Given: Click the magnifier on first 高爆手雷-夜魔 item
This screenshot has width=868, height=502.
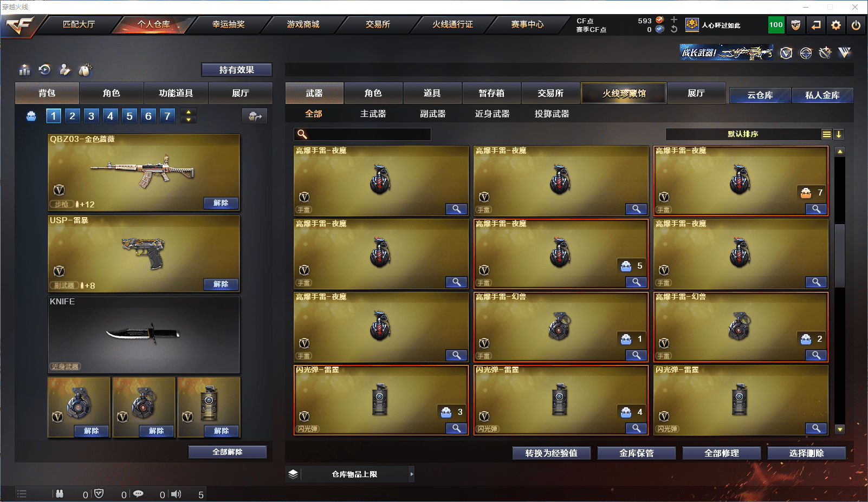Looking at the screenshot, I should (456, 209).
